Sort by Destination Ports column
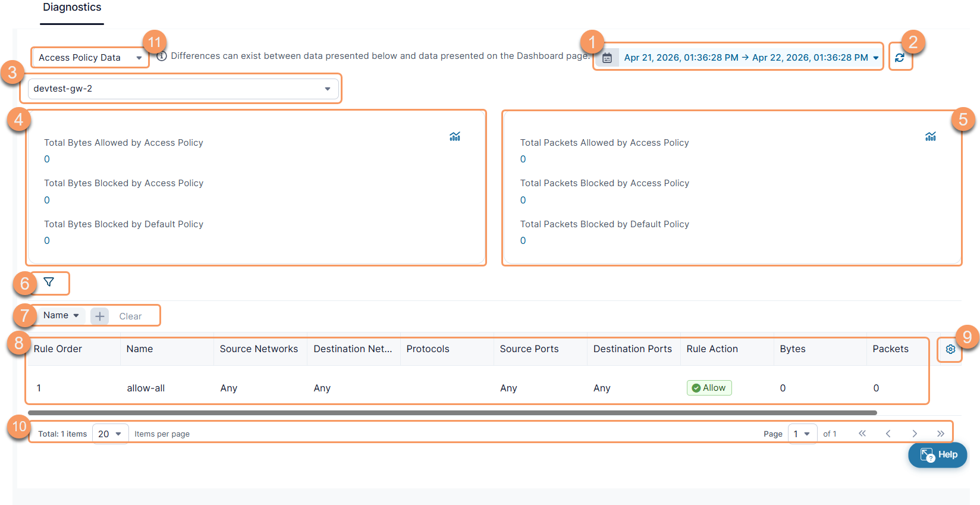Image resolution: width=980 pixels, height=505 pixels. pos(633,349)
